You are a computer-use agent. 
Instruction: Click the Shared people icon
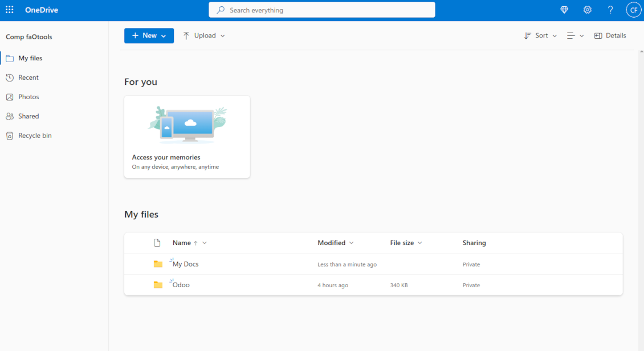click(10, 116)
